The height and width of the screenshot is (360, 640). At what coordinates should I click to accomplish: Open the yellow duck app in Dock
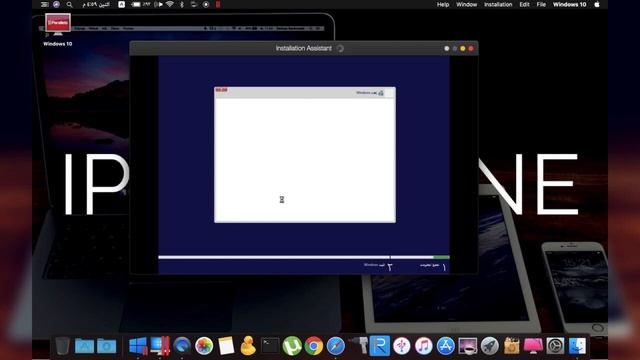248,346
